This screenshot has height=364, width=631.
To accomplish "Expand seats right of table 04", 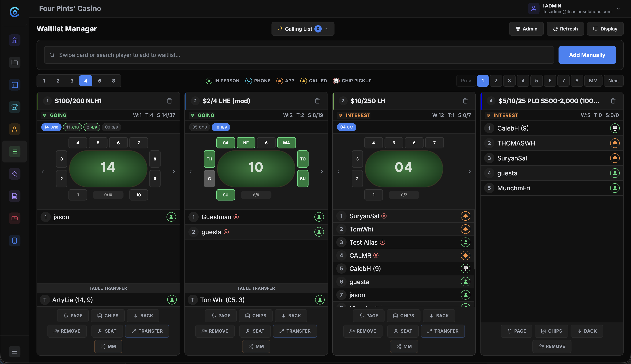I will tap(469, 171).
